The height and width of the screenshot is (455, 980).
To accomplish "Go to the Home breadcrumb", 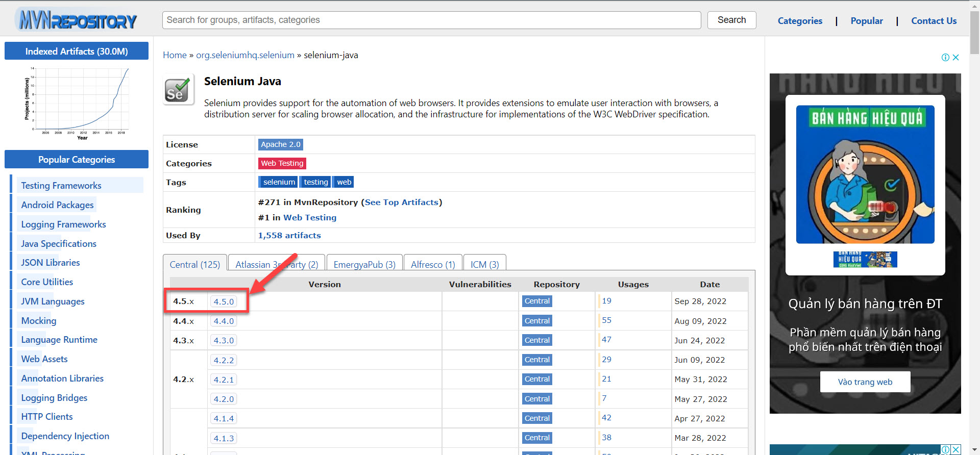I will pyautogui.click(x=175, y=55).
